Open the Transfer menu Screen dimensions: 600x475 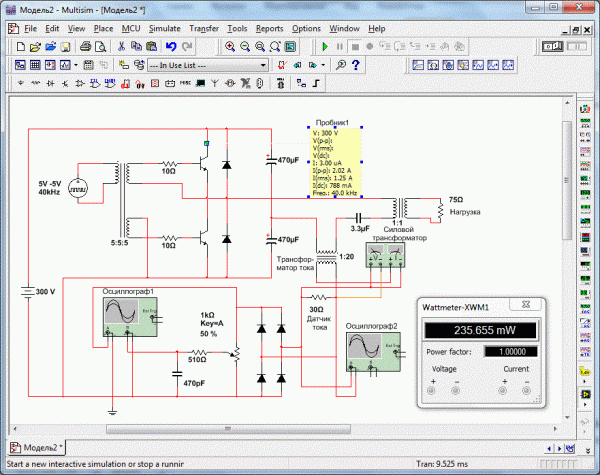point(204,29)
